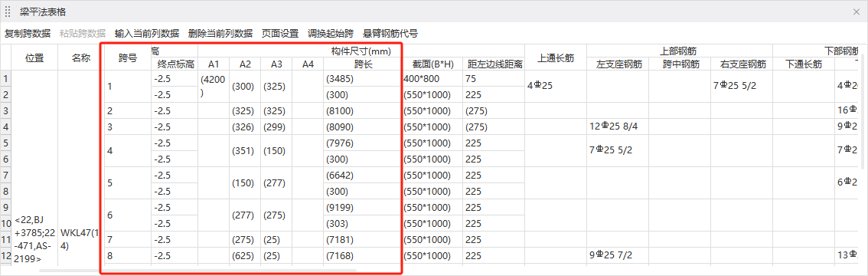The height and width of the screenshot is (276, 868).
Task: Select span number 3 in 跨号 column
Action: [x=128, y=127]
